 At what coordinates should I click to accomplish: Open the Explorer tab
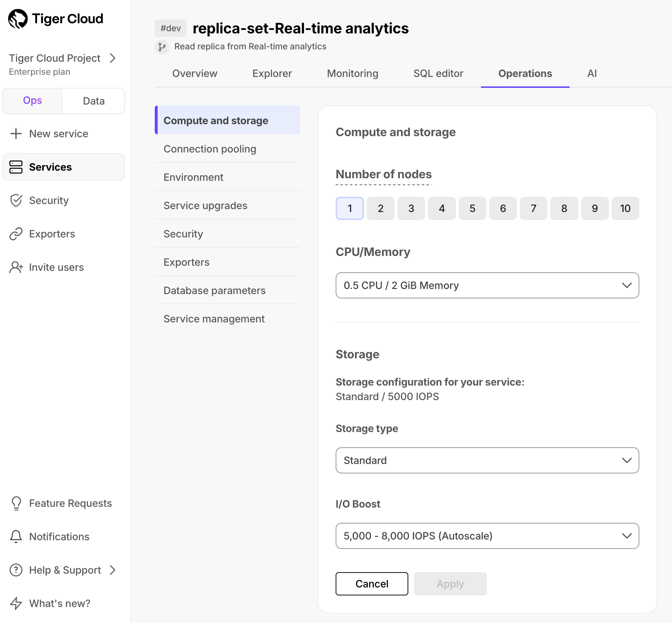click(x=272, y=73)
